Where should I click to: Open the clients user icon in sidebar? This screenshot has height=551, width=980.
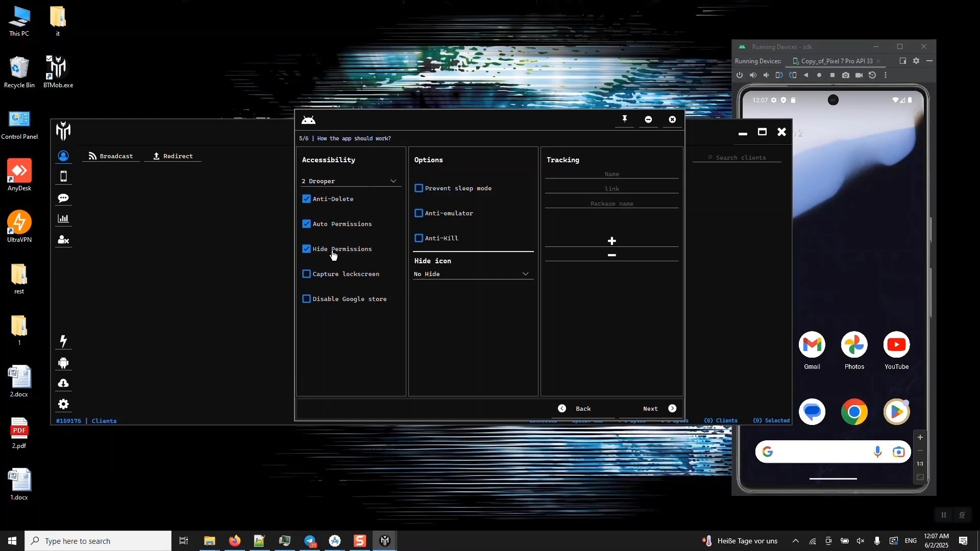(x=63, y=156)
